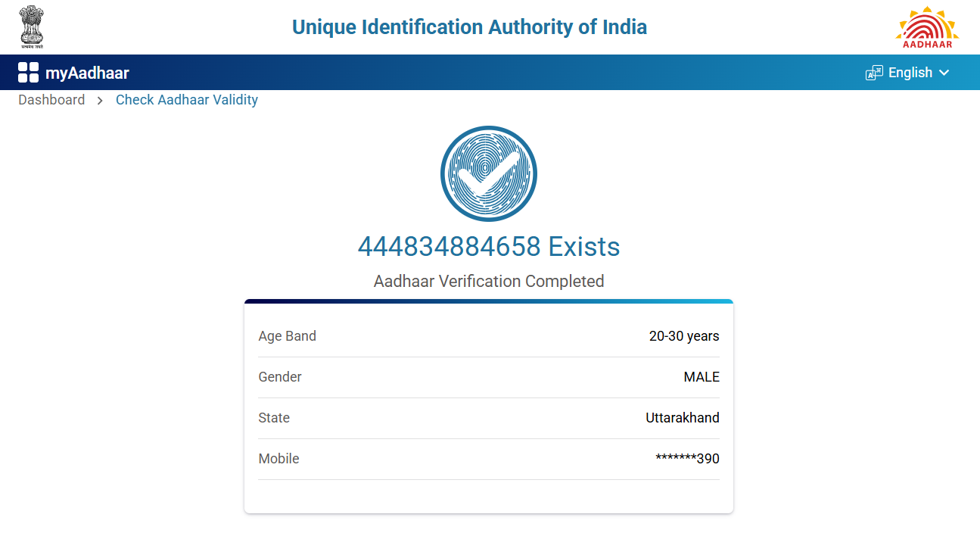Click the myAadhaar grid icon
980x558 pixels.
click(x=28, y=73)
